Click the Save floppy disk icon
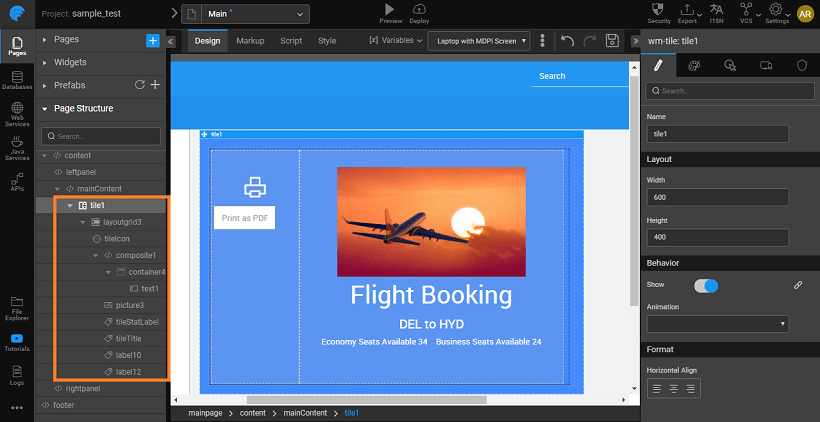Image resolution: width=820 pixels, height=422 pixels. (612, 41)
